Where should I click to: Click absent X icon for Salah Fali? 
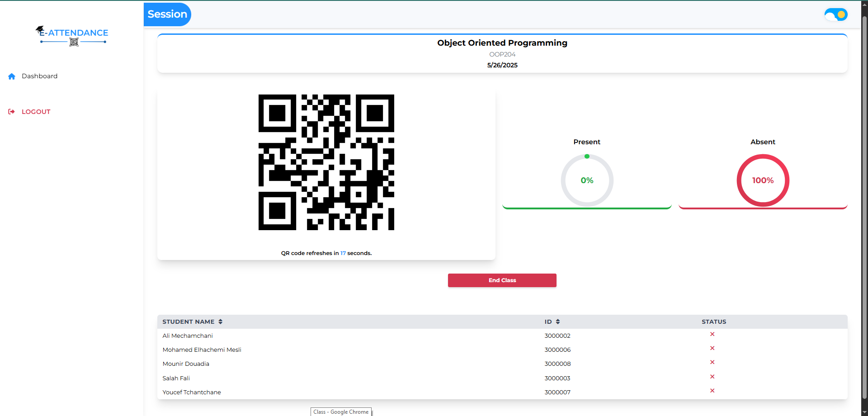pos(712,377)
